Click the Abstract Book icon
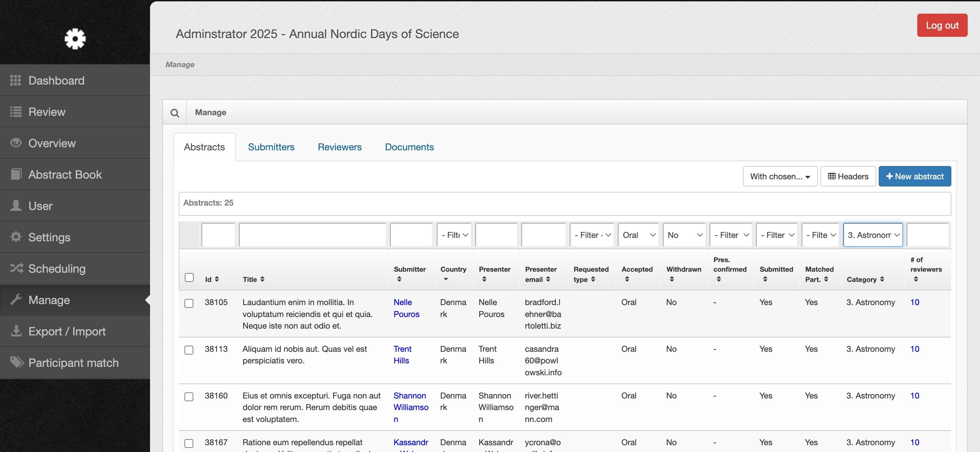980x452 pixels. tap(16, 174)
